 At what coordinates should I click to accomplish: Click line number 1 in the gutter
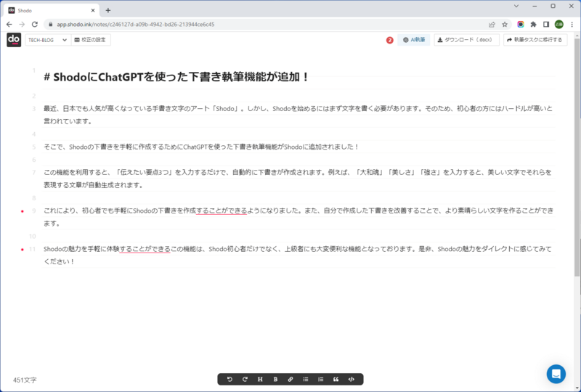click(x=33, y=70)
